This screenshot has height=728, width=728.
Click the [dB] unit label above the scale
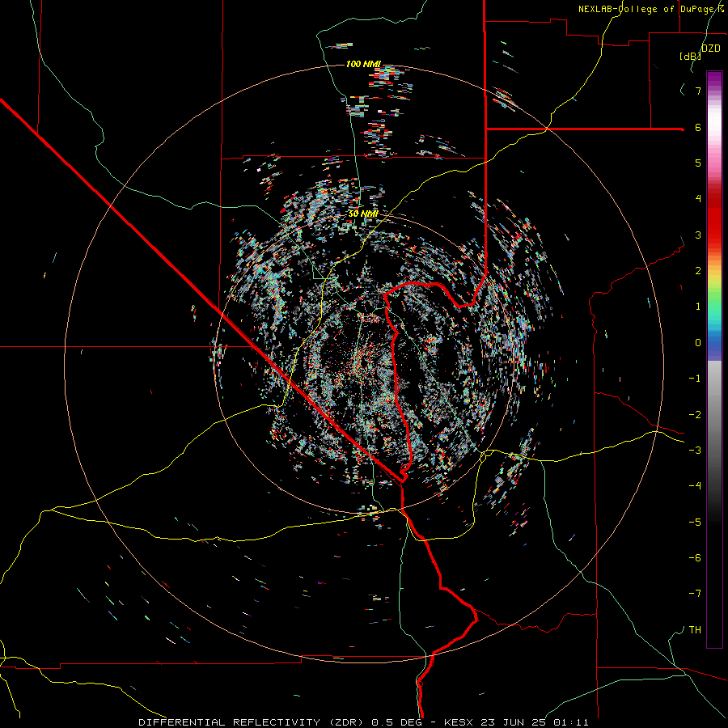pos(690,56)
